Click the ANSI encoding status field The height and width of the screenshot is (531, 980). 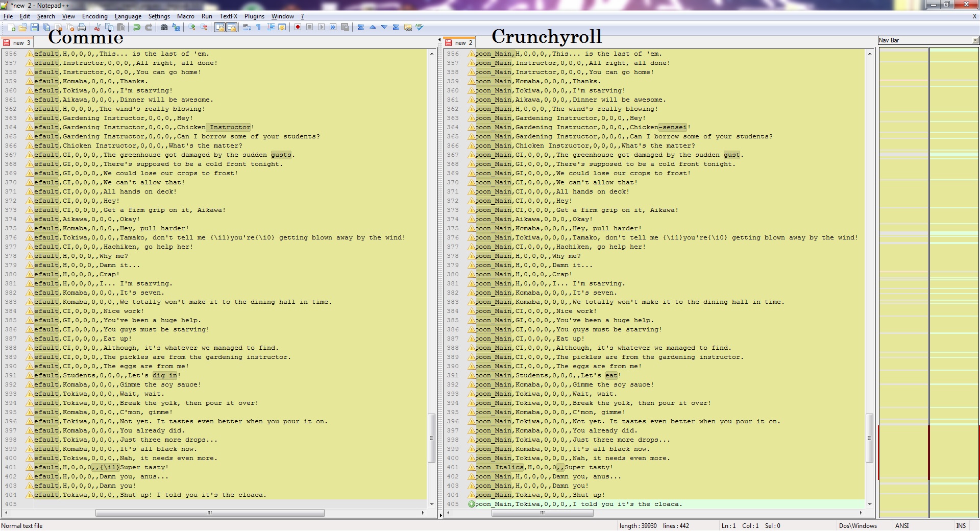[902, 525]
